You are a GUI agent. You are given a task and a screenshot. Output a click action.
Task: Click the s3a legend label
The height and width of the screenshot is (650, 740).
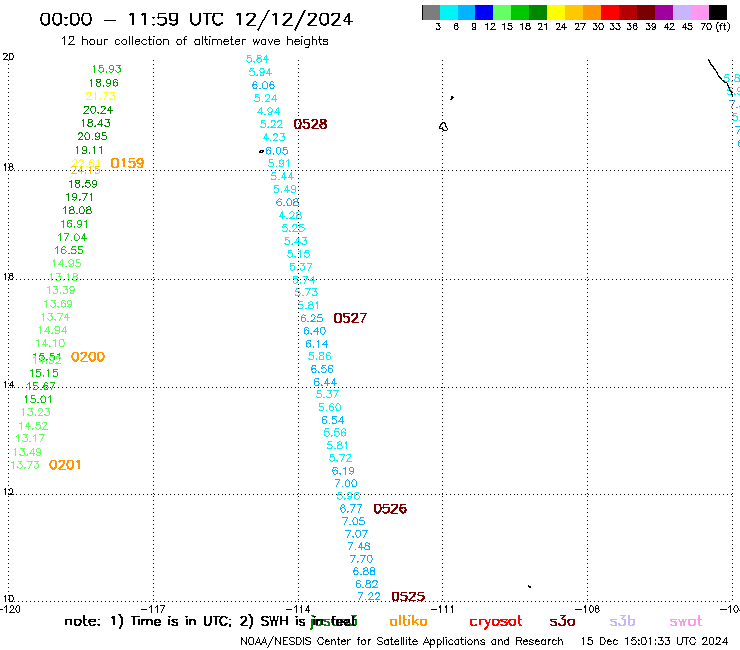tap(563, 622)
